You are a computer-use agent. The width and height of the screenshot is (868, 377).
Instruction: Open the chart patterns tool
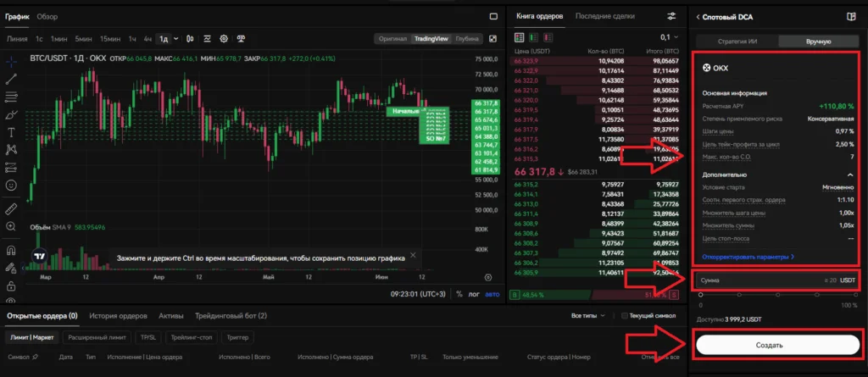click(x=11, y=149)
